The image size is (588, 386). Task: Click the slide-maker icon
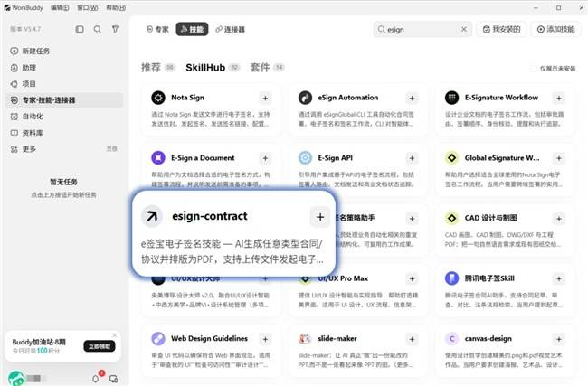[x=305, y=339]
